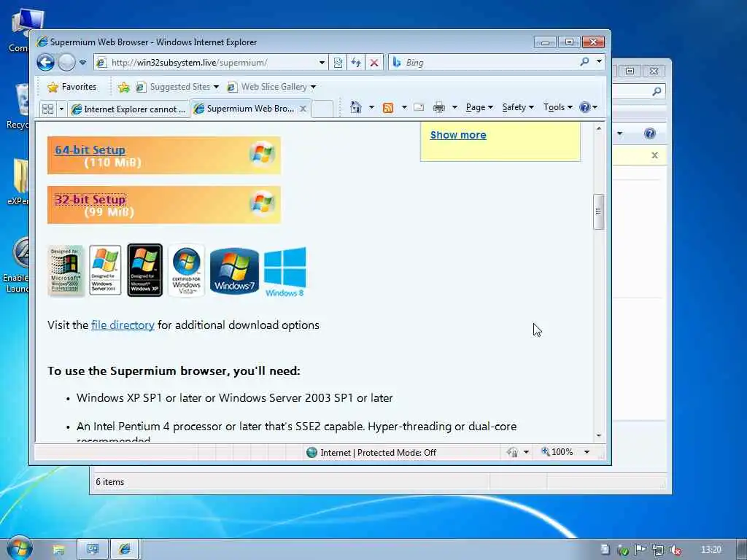Open the tab list dropdown arrow
Screen dimensions: 747x560
pos(61,109)
